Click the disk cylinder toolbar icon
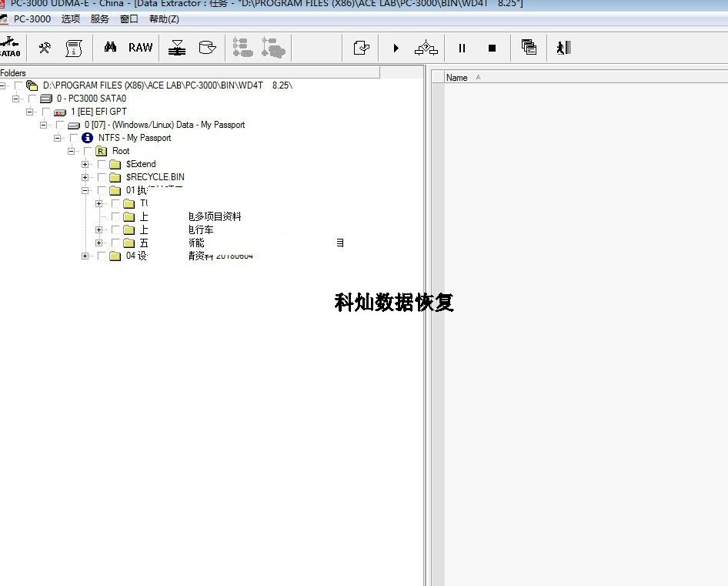 [207, 48]
